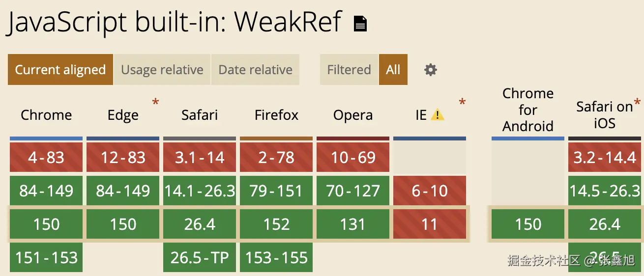Viewport: 644px width, 276px height.
Task: Click the Firefox browser column header
Action: [276, 115]
